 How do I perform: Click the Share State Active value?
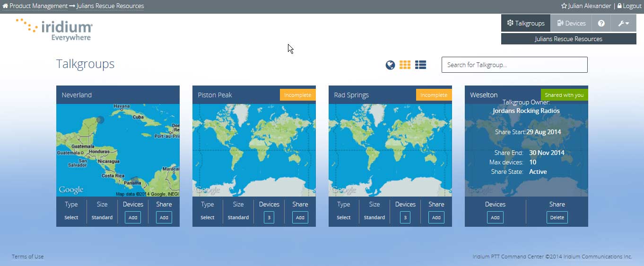[x=538, y=172]
